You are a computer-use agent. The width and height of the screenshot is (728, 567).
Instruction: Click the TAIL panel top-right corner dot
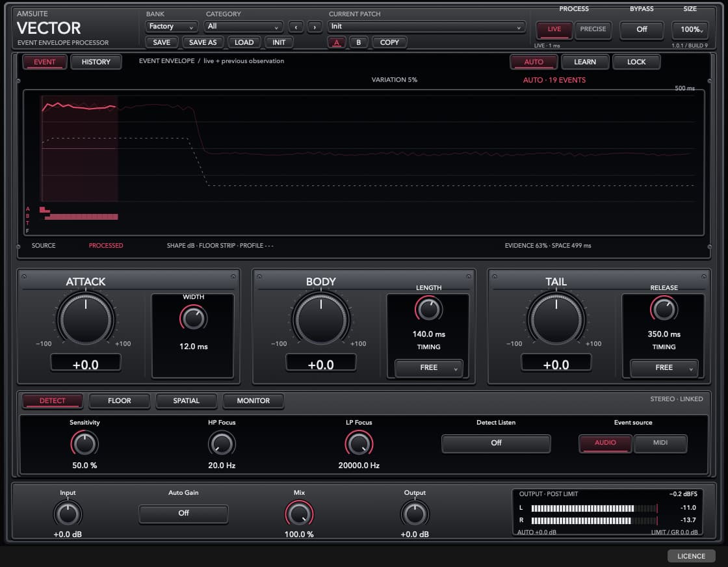(704, 276)
